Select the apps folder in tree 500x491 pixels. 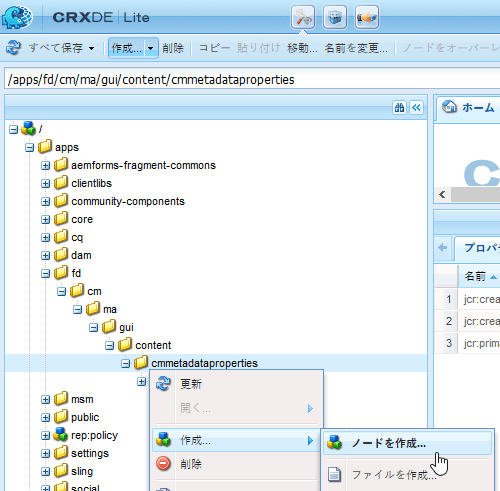coord(67,147)
